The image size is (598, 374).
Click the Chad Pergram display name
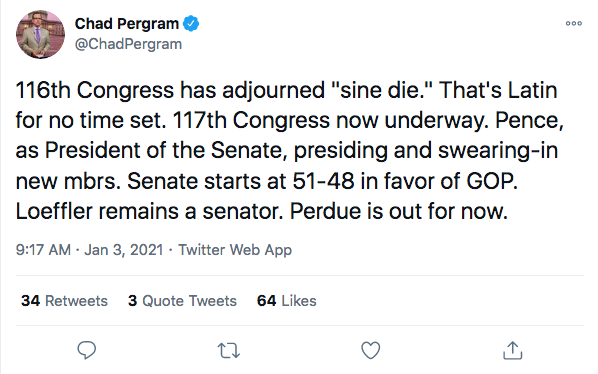(127, 24)
